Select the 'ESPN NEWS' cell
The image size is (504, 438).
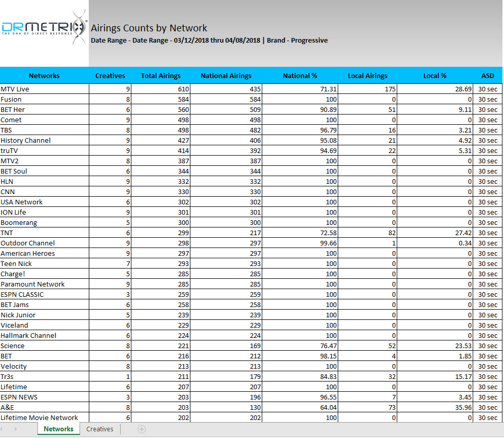point(44,397)
